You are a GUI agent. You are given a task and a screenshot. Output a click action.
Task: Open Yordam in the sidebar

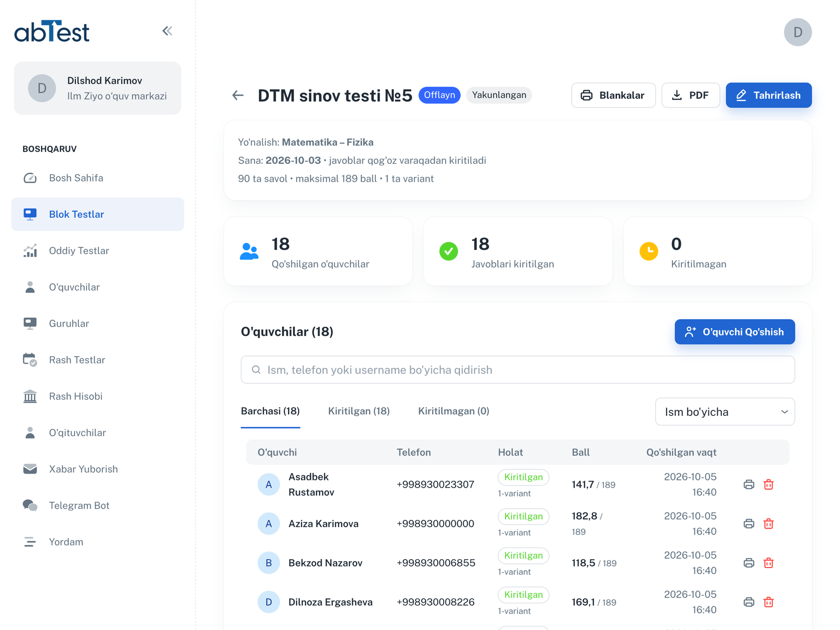click(98, 542)
